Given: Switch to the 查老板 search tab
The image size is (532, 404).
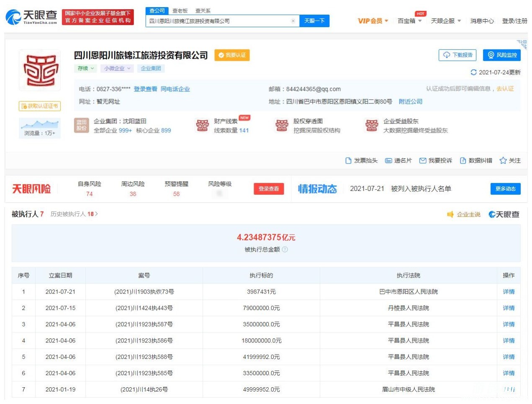Looking at the screenshot, I should pos(180,11).
